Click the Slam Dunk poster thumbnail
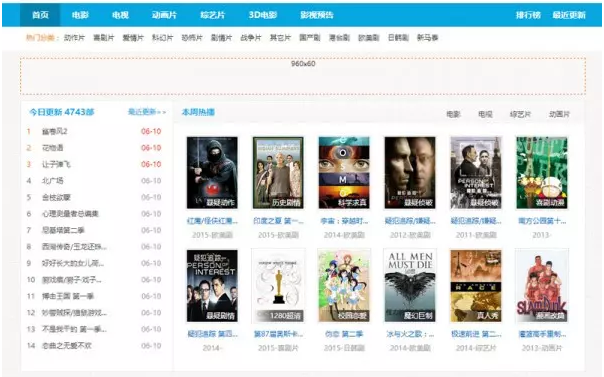This screenshot has width=604, height=377. click(542, 286)
